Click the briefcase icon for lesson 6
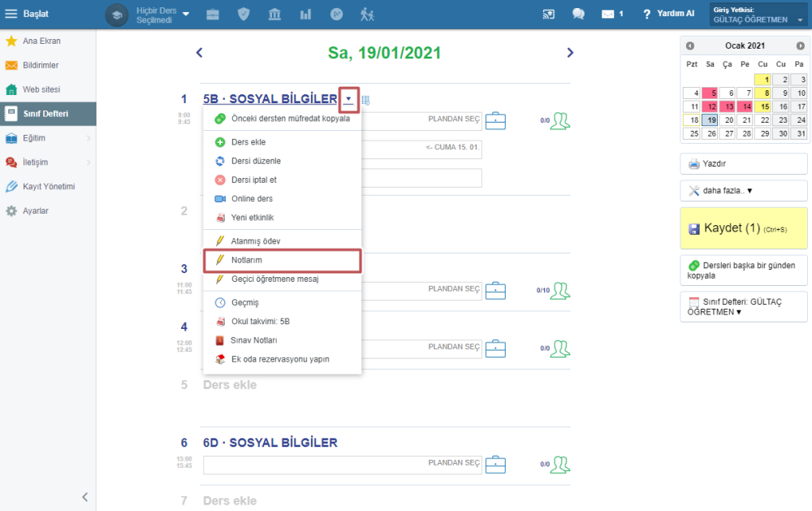 (495, 465)
